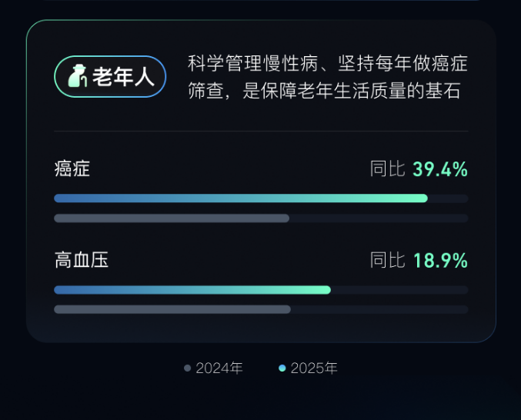Click the description line ending 生活质量的基石

(323, 92)
